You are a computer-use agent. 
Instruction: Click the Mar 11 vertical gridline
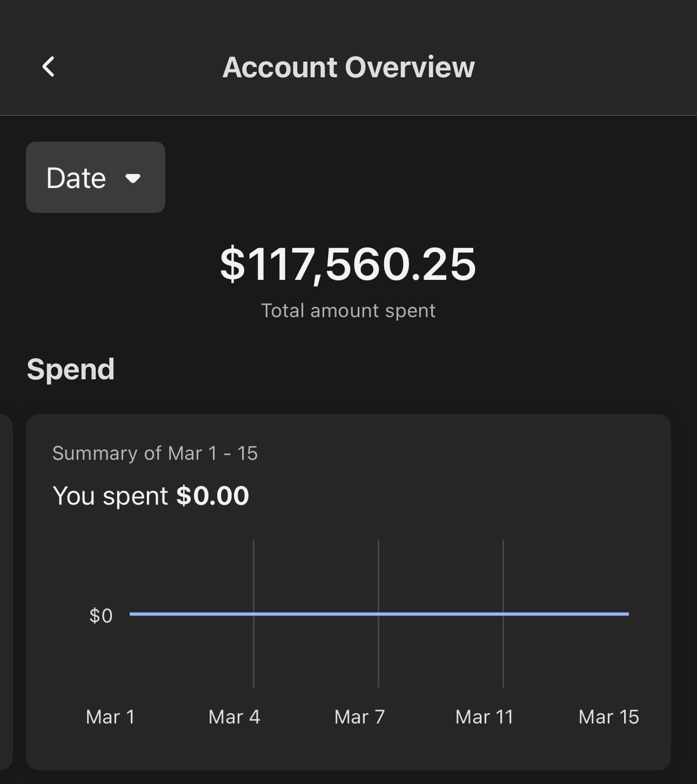click(503, 573)
